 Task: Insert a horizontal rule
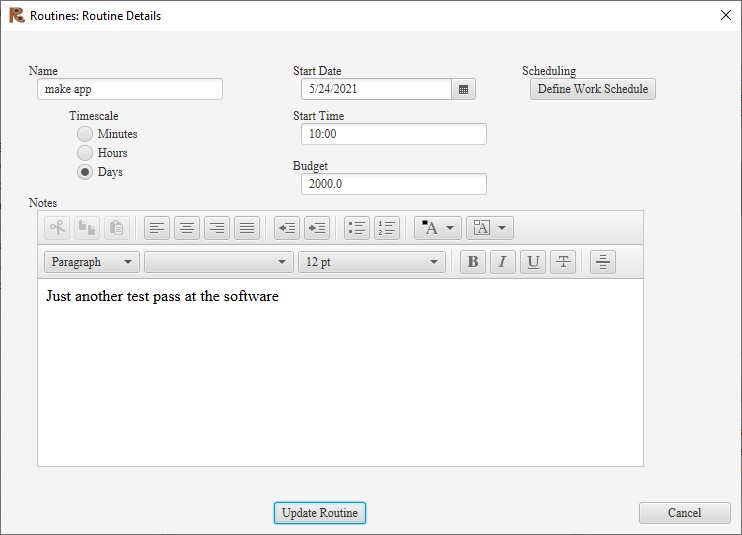pyautogui.click(x=603, y=262)
